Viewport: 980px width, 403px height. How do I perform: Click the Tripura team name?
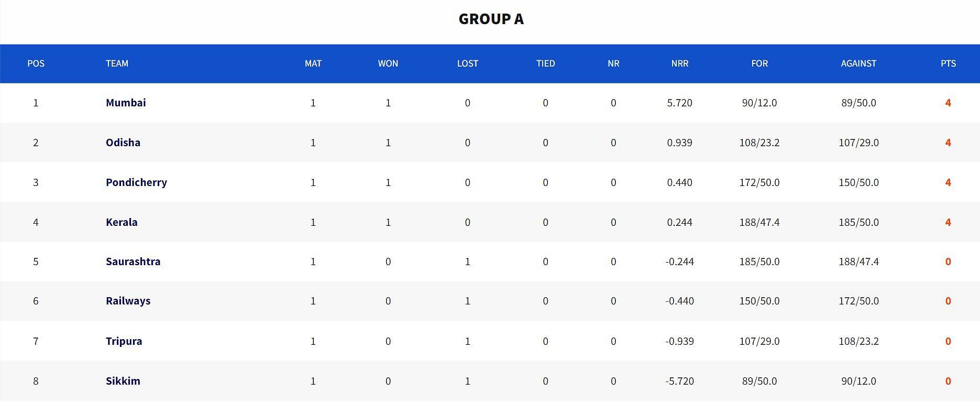click(x=124, y=341)
